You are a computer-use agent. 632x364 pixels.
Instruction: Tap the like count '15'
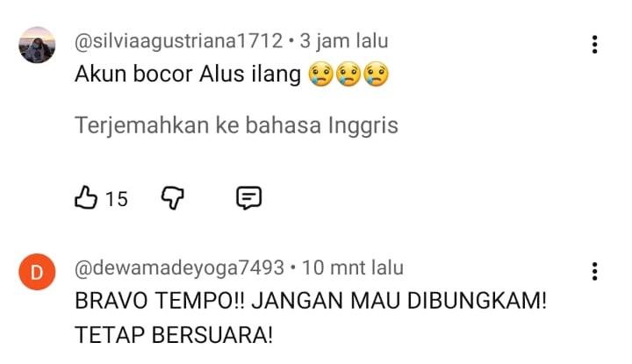(117, 199)
